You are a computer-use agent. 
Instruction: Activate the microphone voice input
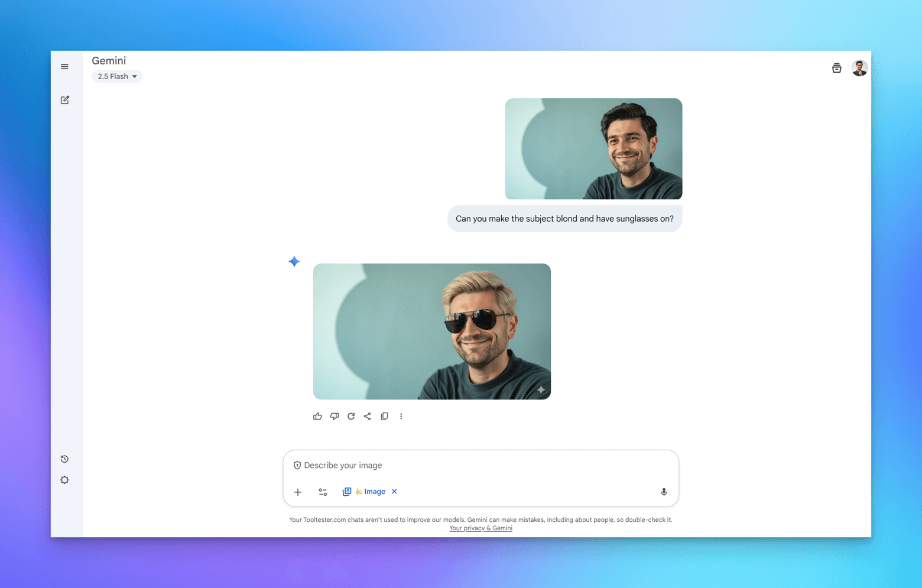[664, 492]
